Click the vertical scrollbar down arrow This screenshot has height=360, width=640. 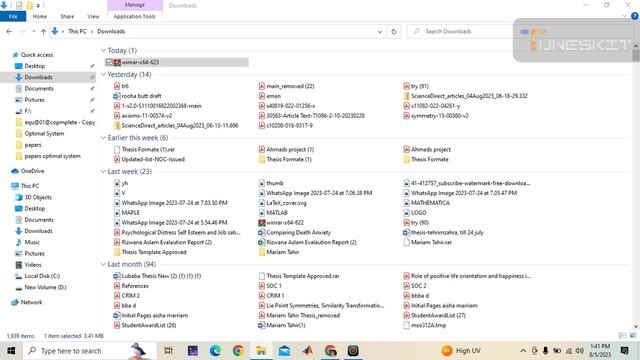pyautogui.click(x=636, y=326)
